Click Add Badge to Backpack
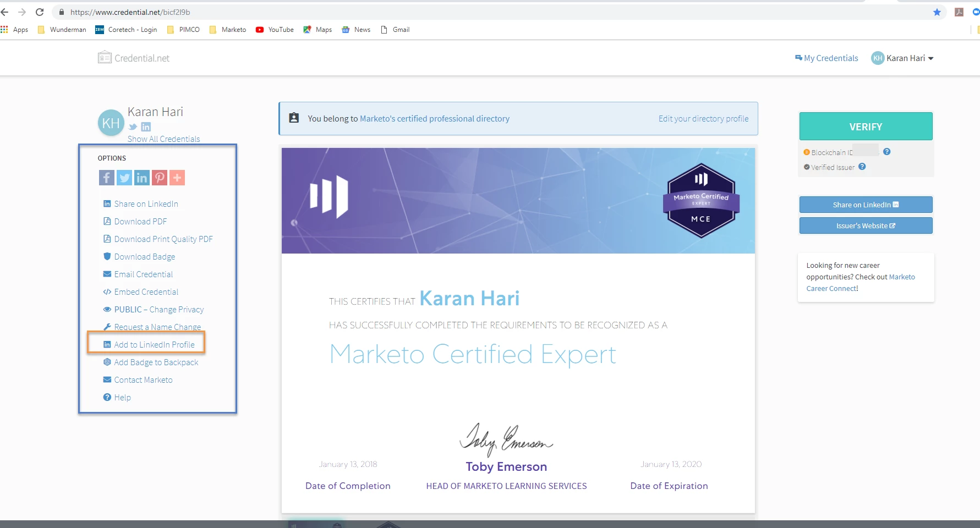The width and height of the screenshot is (980, 528). (x=151, y=362)
